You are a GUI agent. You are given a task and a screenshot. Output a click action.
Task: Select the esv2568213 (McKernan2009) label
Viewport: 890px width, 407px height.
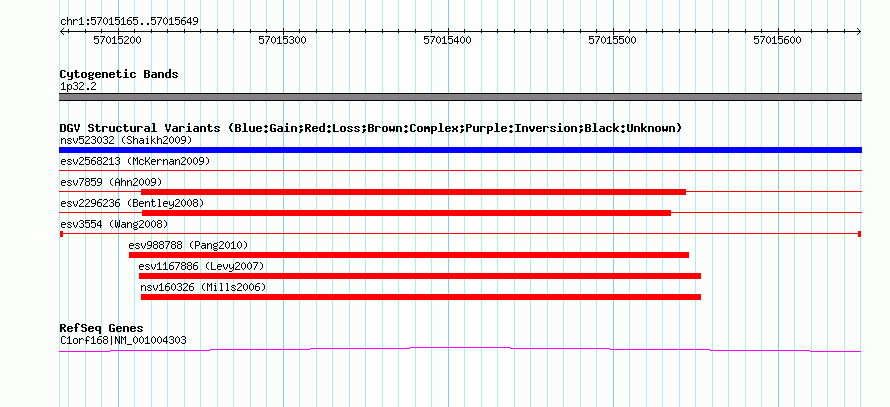tap(135, 161)
